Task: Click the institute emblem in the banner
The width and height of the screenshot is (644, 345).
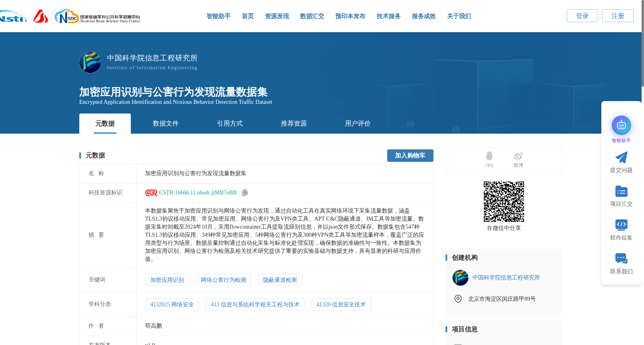Action: click(90, 62)
